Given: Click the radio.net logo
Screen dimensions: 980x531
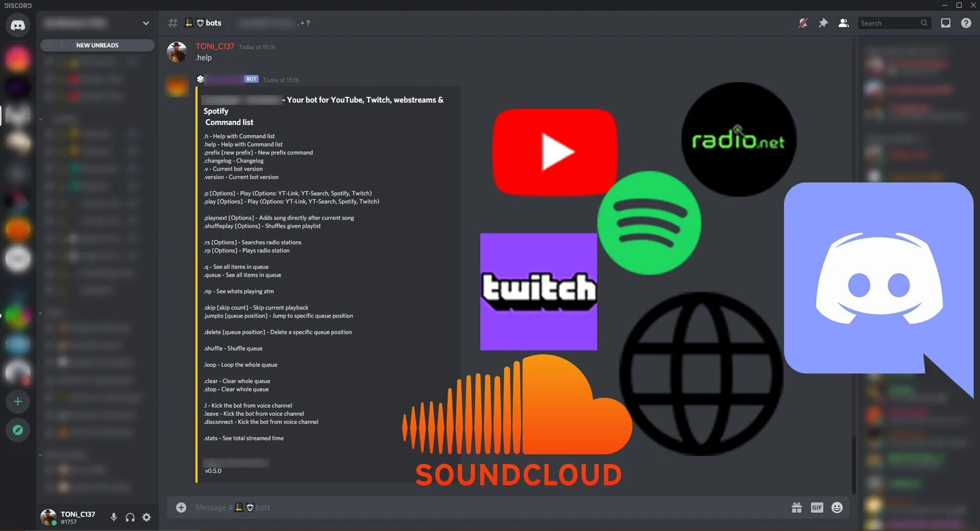Looking at the screenshot, I should pyautogui.click(x=739, y=139).
